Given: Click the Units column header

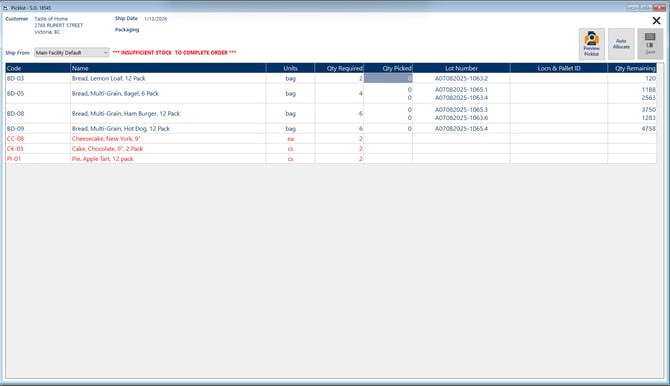Looking at the screenshot, I should [x=290, y=68].
